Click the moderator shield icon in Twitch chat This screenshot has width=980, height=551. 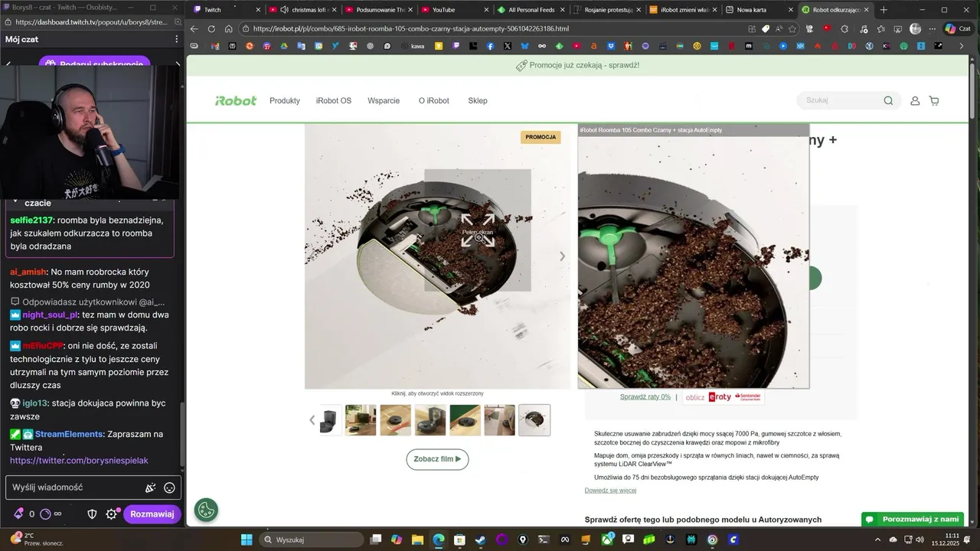click(x=92, y=514)
